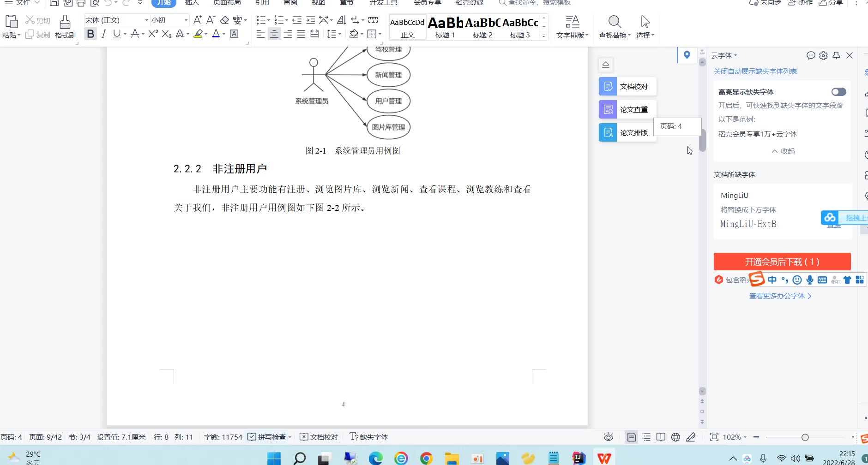
Task: Expand the styles gallery list
Action: click(x=544, y=36)
